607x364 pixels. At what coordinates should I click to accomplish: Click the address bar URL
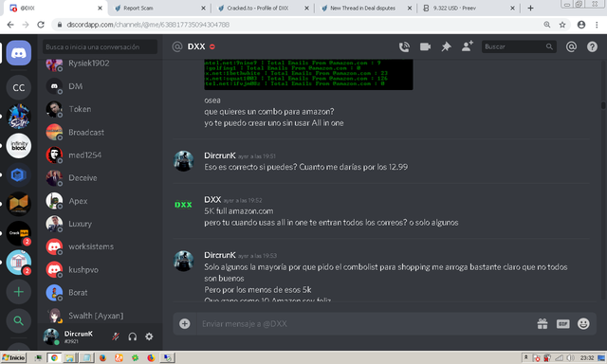pos(148,25)
